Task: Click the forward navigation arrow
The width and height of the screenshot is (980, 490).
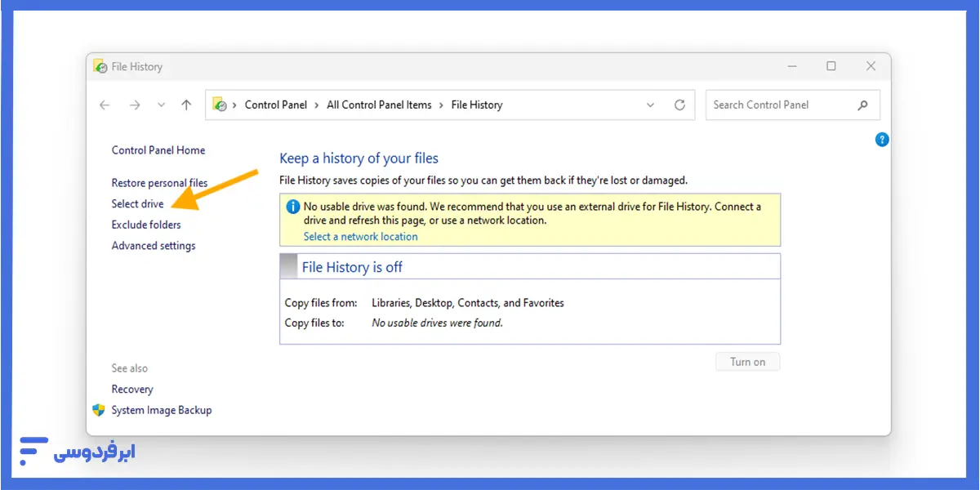Action: click(x=135, y=105)
